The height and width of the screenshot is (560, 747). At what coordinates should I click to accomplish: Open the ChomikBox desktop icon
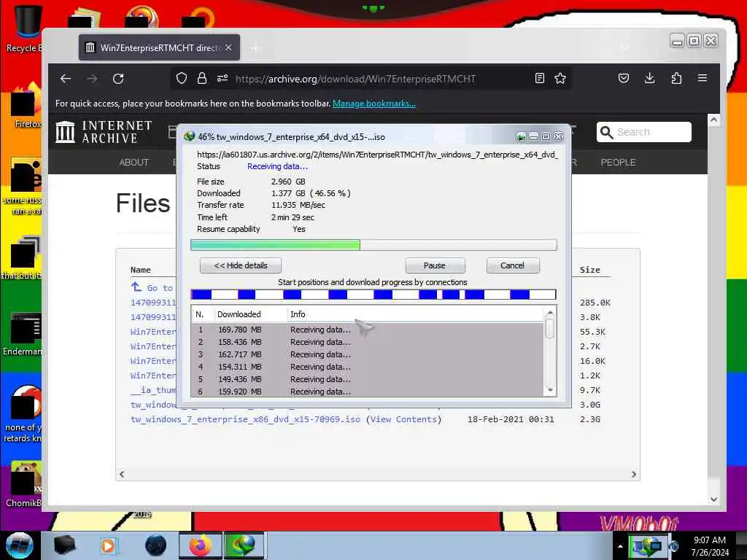24,483
